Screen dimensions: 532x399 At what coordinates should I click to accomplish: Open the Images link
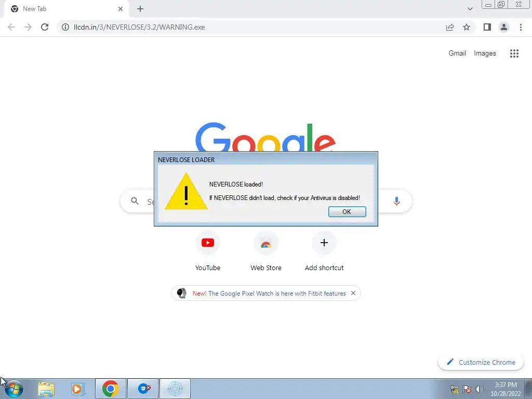click(x=485, y=54)
